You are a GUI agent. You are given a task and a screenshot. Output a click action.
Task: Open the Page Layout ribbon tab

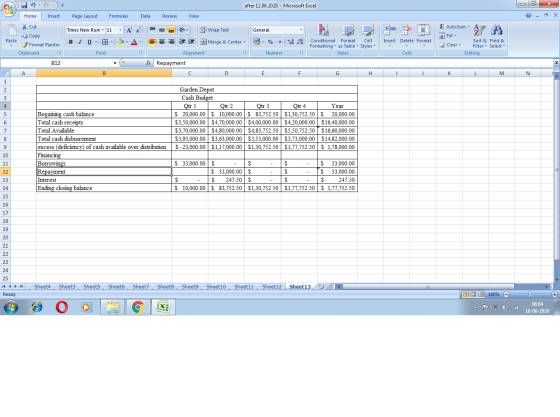[x=85, y=16]
